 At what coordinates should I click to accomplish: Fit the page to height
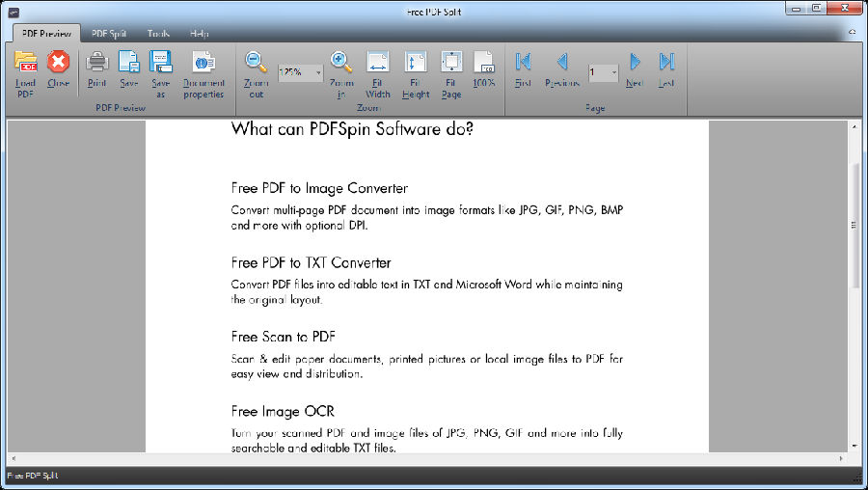416,63
